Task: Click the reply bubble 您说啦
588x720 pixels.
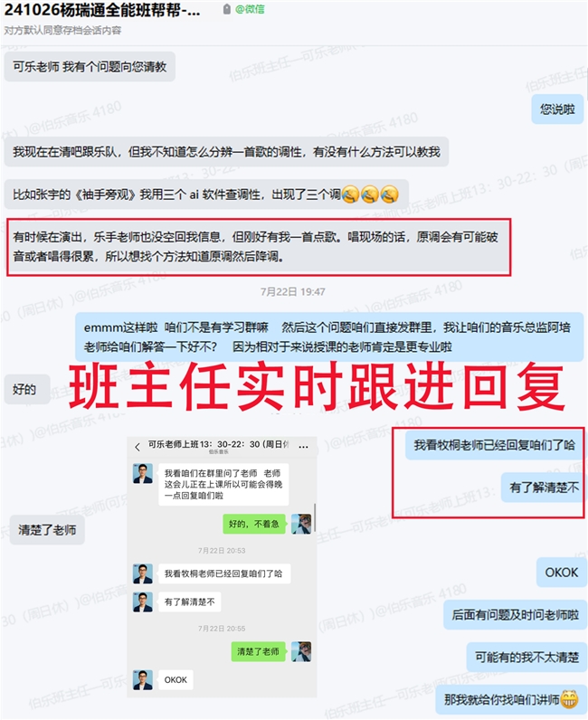Action: tap(557, 109)
